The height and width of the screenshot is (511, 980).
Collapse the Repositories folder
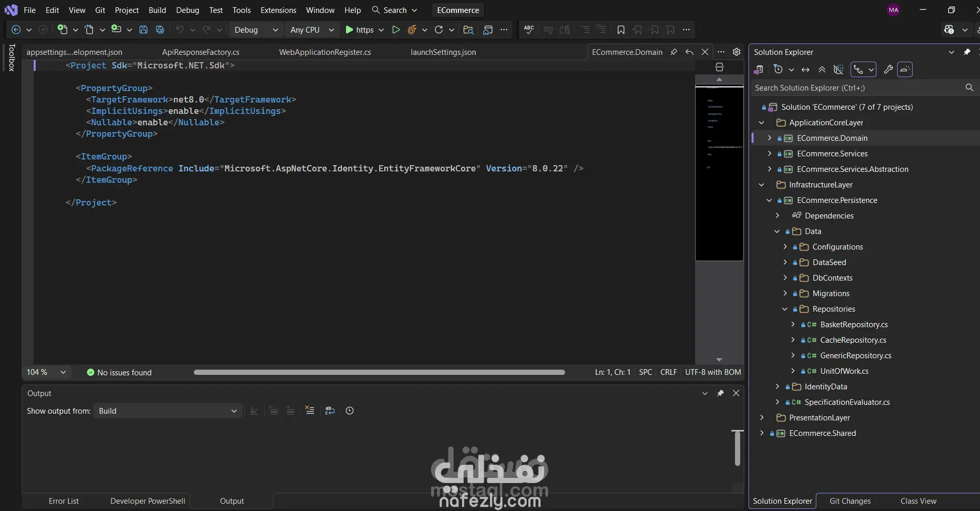click(x=785, y=309)
